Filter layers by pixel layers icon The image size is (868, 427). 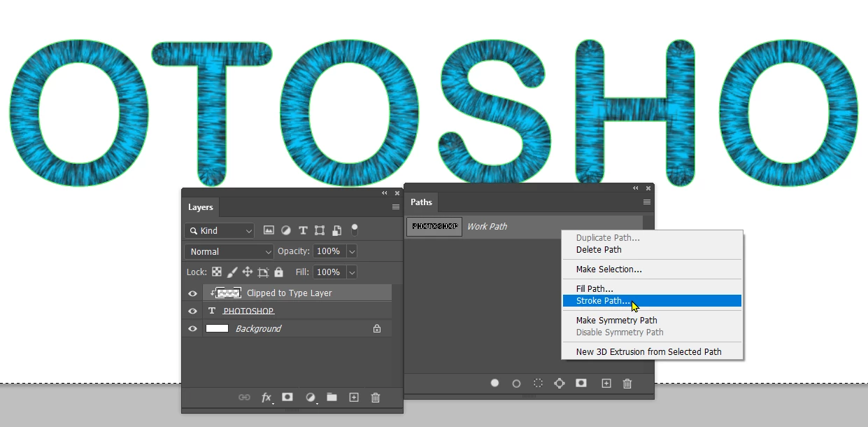pyautogui.click(x=269, y=230)
